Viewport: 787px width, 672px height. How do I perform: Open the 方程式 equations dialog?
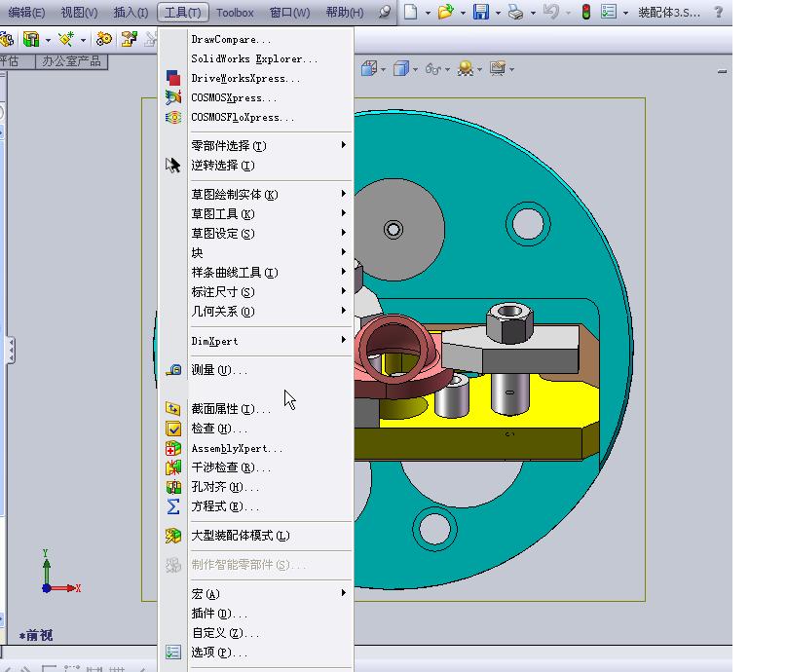225,506
